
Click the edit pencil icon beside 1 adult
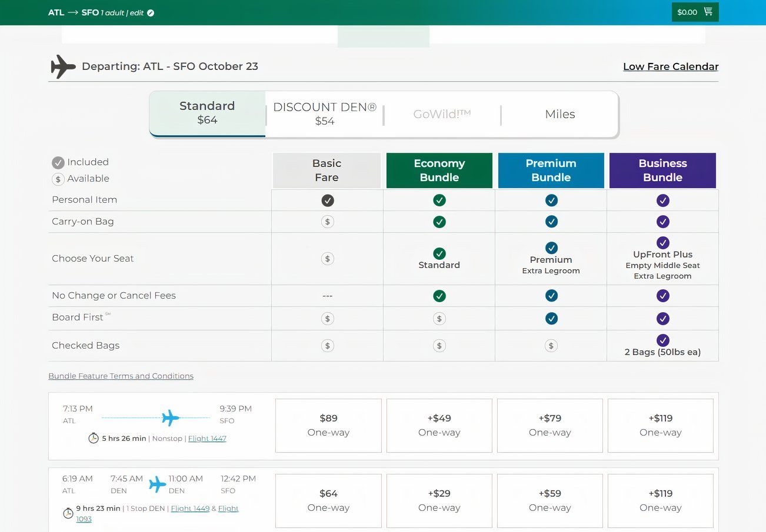[151, 13]
